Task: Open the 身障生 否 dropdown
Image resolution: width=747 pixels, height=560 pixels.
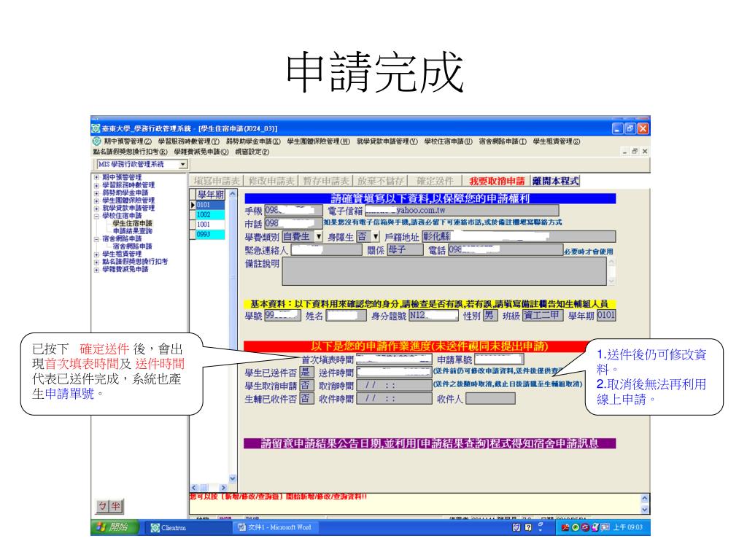Action: 376,236
